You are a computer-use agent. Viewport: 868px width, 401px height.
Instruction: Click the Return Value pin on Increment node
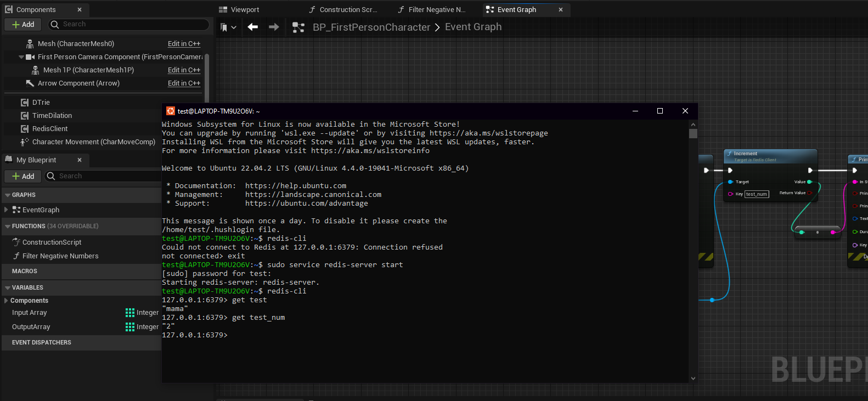809,193
